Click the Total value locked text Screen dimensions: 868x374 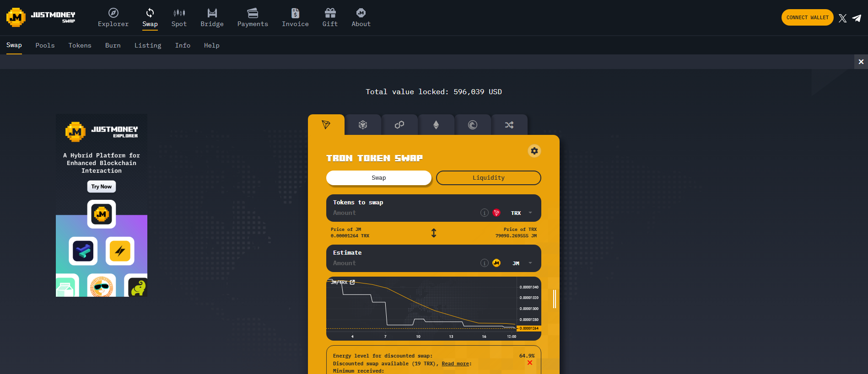coord(434,91)
